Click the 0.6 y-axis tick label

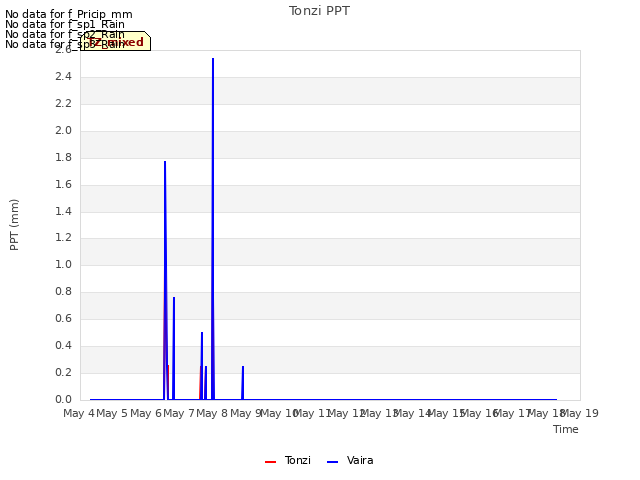click(63, 318)
